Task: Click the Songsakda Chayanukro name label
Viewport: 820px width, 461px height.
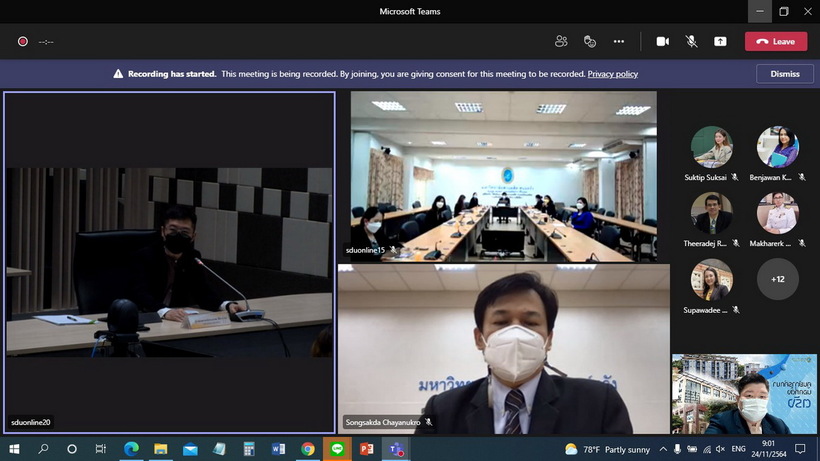Action: 383,422
